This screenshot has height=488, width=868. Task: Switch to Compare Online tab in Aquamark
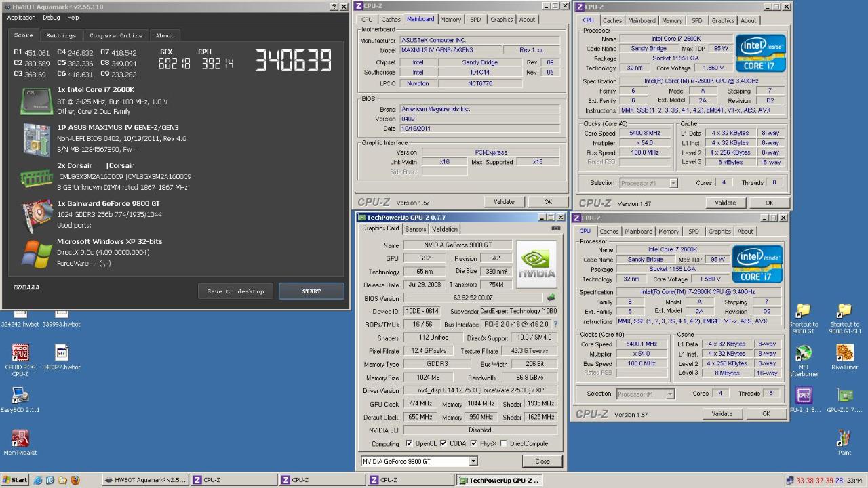click(116, 35)
